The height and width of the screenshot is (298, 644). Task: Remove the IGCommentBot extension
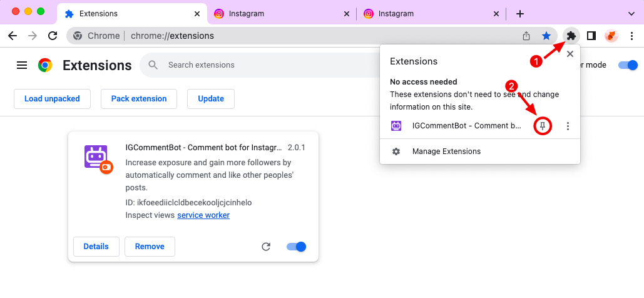(150, 246)
